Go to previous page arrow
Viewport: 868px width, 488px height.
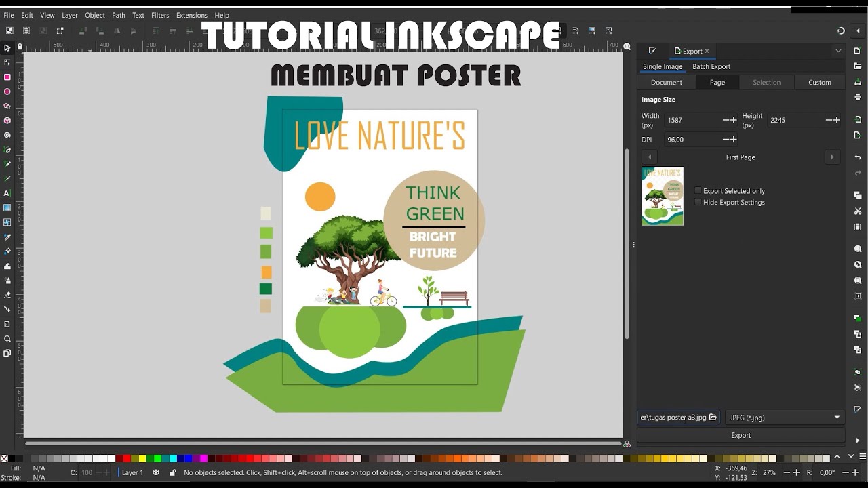[650, 157]
